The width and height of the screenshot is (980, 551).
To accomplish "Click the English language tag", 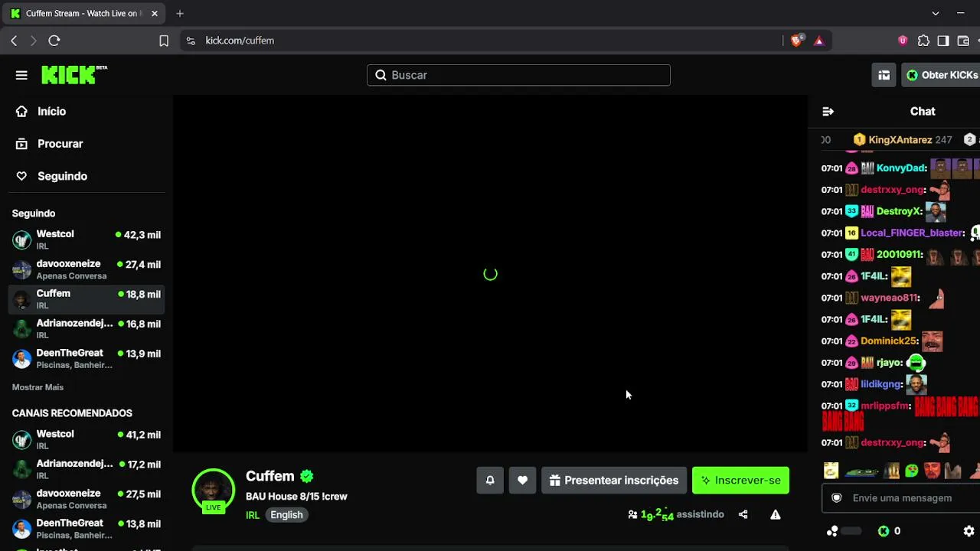I will [x=286, y=515].
